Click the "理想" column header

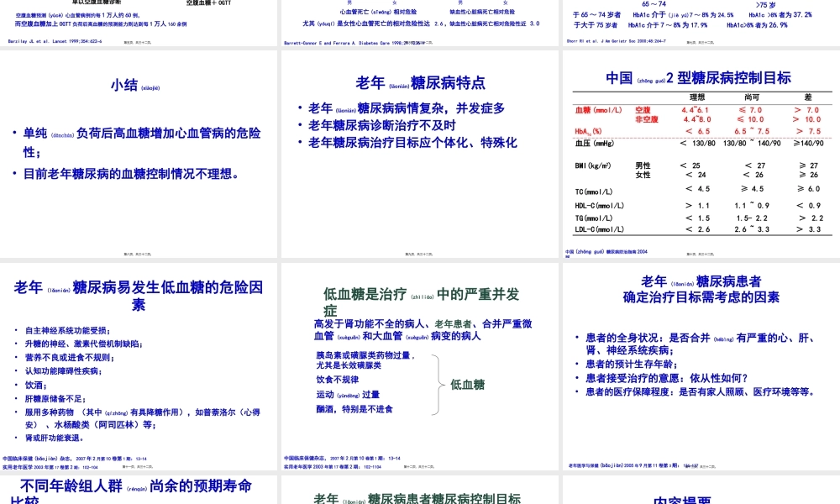(x=696, y=96)
